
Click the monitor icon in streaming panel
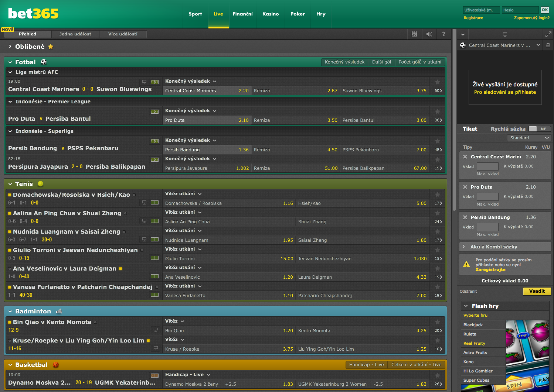click(505, 34)
